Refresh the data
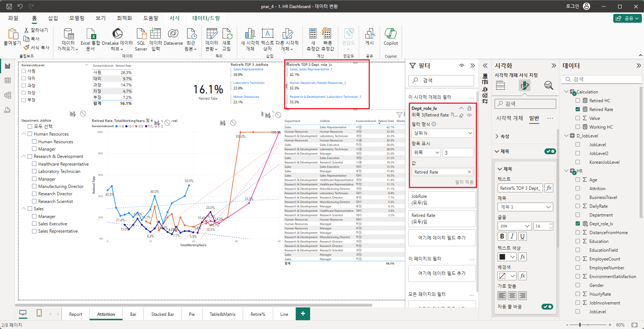This screenshot has height=329, width=644. [x=227, y=39]
